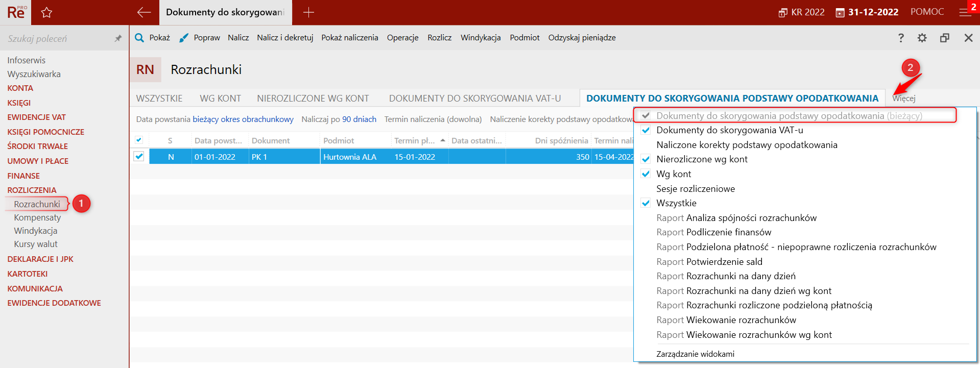Click the back arrow icon
This screenshot has width=980, height=368.
tap(144, 13)
